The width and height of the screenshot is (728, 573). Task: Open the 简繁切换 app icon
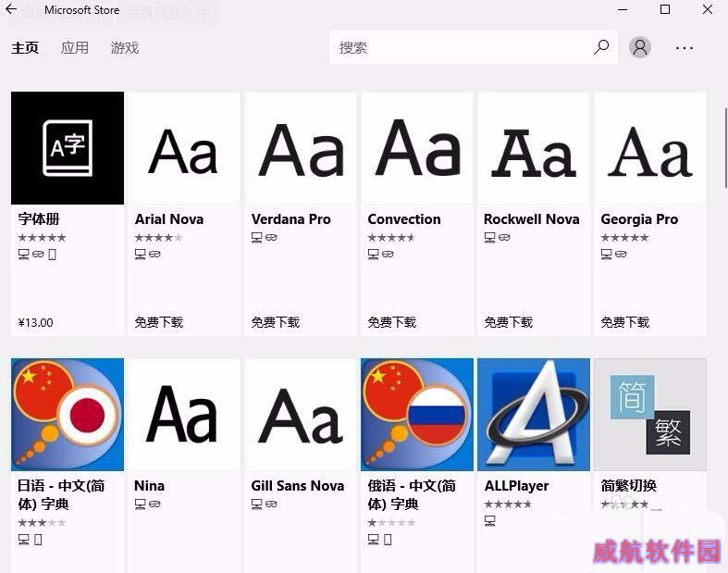650,415
